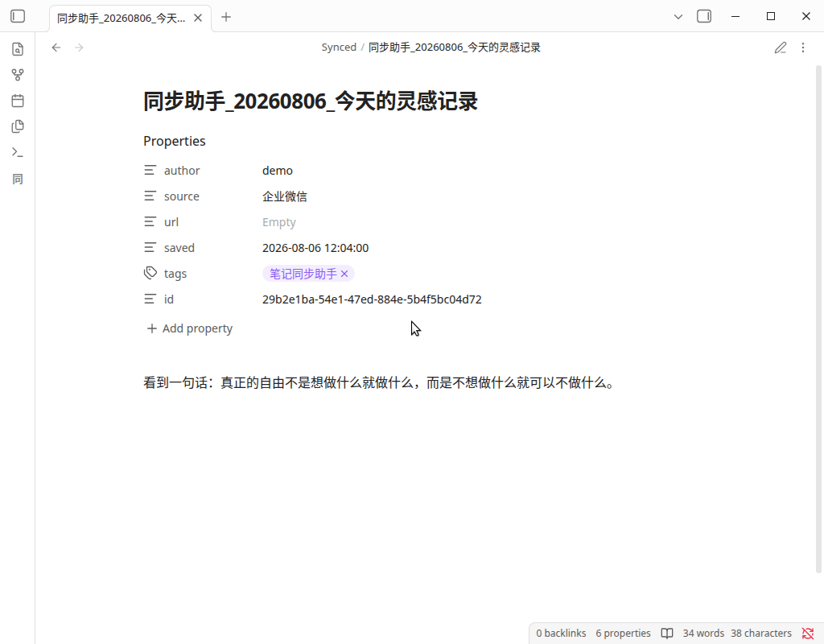Click the author property type icon
This screenshot has height=644, width=824.
coord(150,171)
